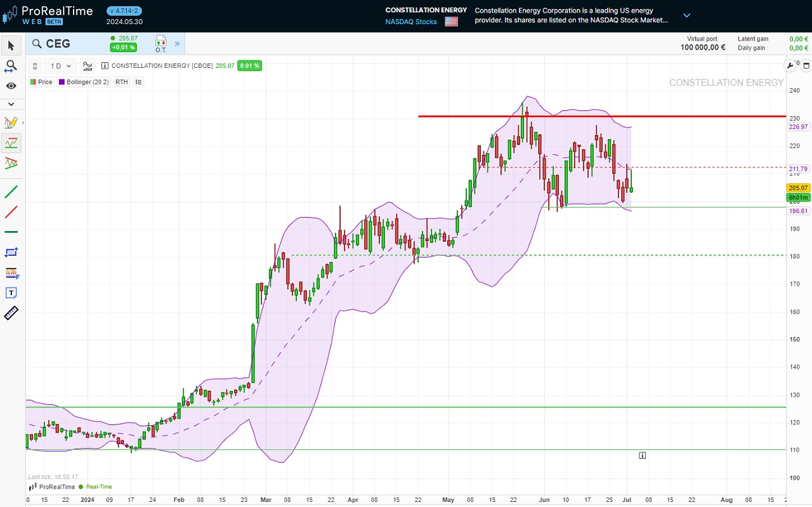Click the Latent gain label

[x=753, y=39]
